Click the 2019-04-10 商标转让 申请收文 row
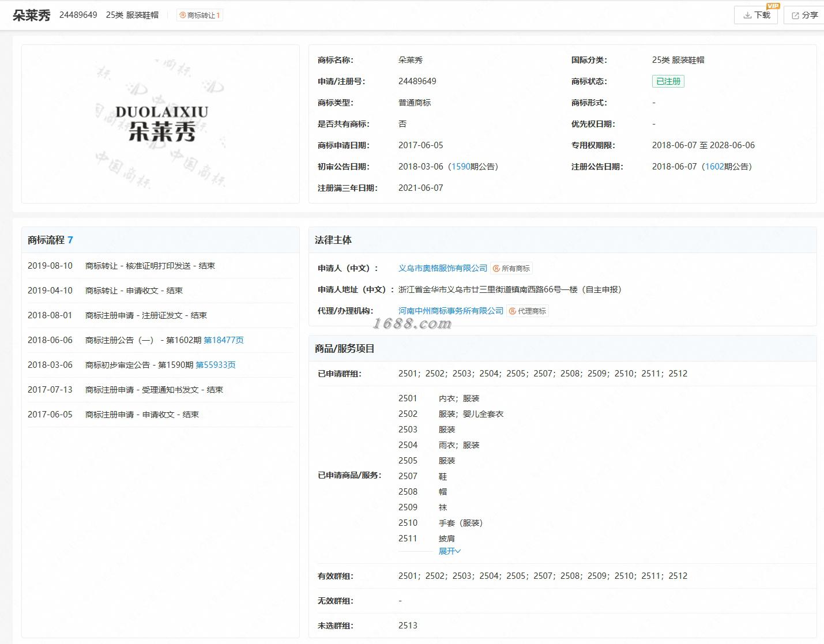 point(160,291)
